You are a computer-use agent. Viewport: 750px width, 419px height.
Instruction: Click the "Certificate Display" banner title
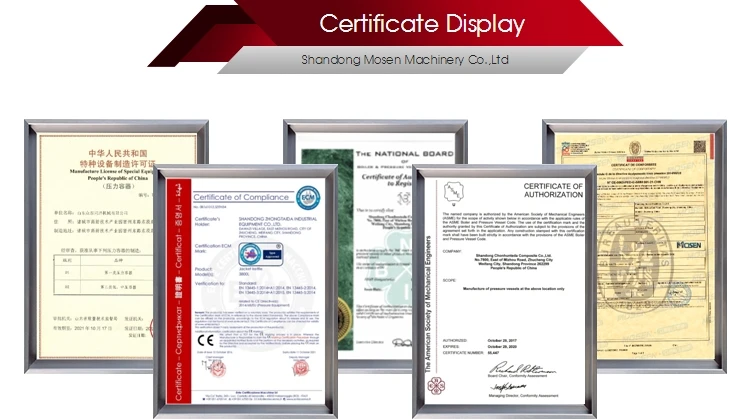point(422,24)
